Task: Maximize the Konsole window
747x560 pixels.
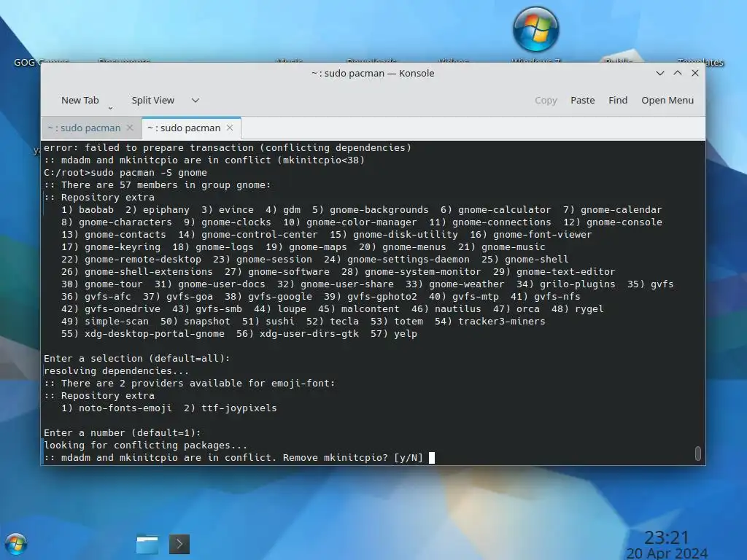Action: tap(678, 73)
